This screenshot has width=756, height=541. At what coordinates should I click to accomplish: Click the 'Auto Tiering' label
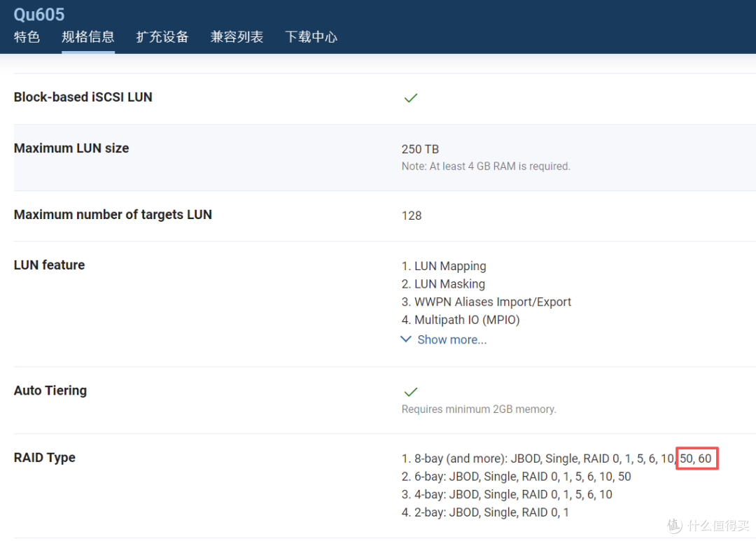pyautogui.click(x=50, y=391)
